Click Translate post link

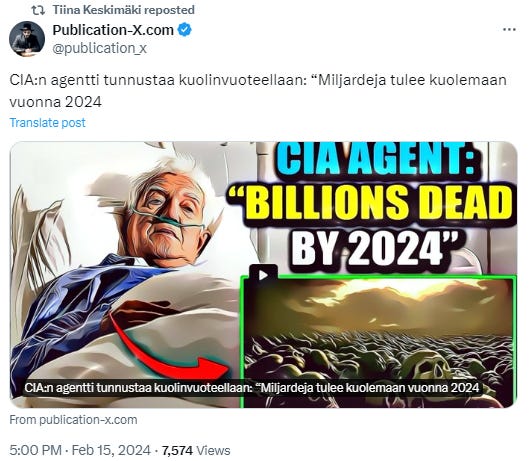[x=48, y=122]
